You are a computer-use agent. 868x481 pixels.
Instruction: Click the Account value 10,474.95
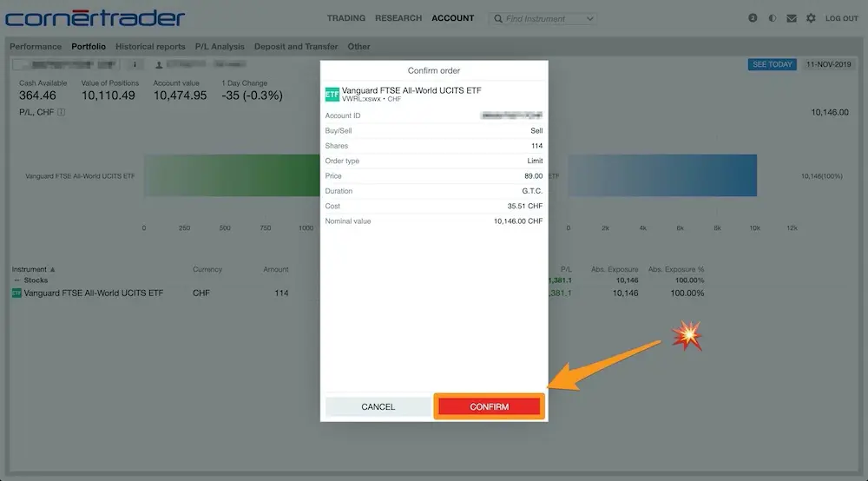[x=180, y=96]
